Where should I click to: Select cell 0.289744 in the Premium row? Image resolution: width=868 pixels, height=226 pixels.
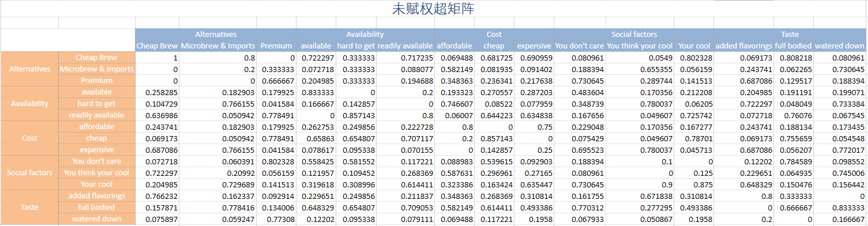point(640,81)
